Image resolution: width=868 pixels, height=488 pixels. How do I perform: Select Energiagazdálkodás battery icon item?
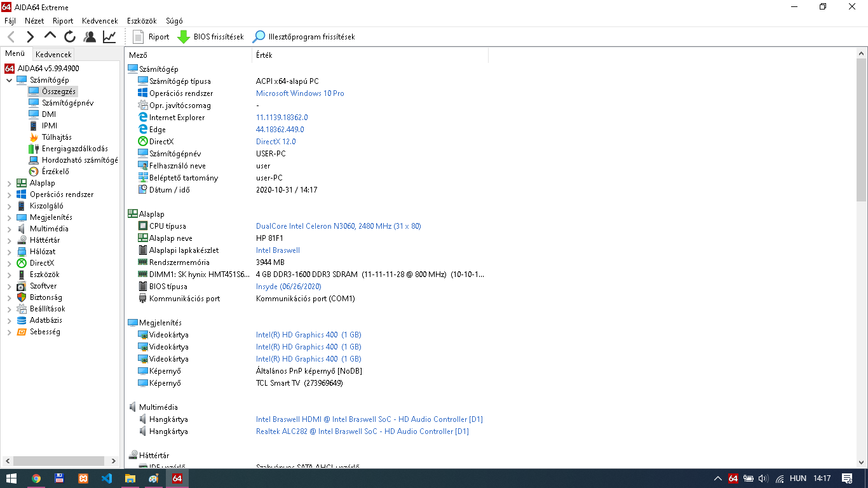pos(34,149)
